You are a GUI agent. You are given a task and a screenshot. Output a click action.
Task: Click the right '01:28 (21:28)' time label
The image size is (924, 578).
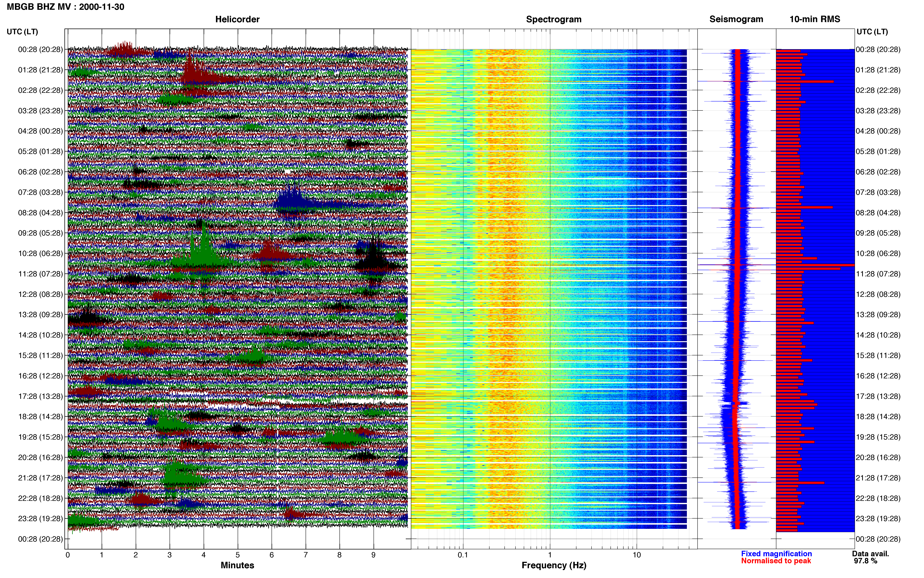point(878,70)
